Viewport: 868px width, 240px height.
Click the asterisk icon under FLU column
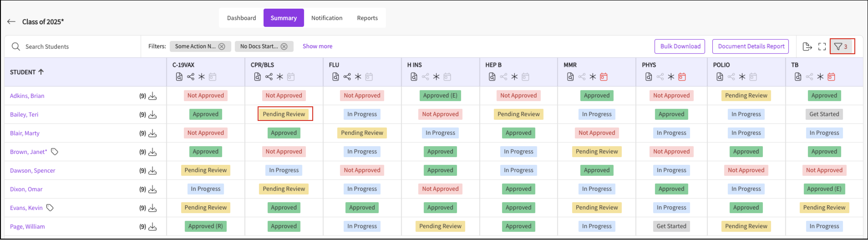click(x=358, y=77)
